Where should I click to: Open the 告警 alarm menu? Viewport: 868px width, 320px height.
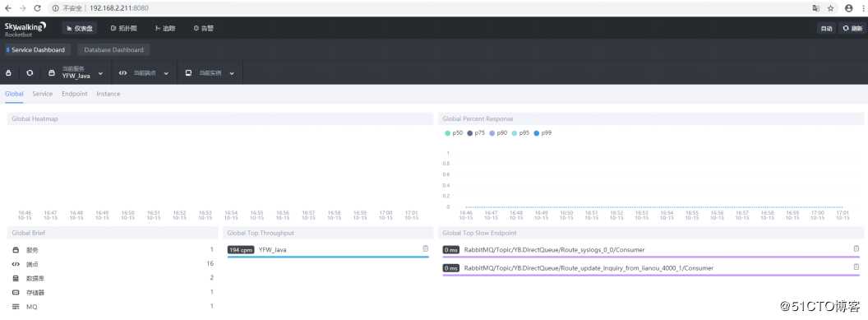(203, 28)
